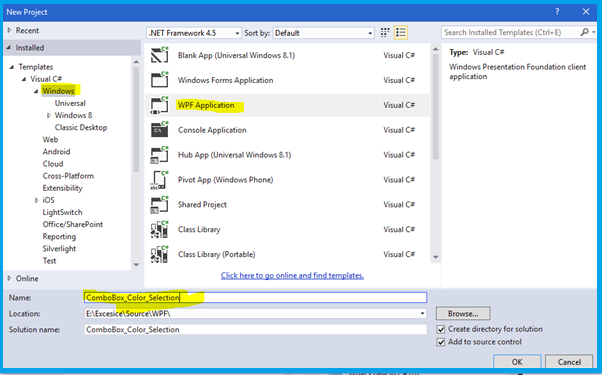Screen dimensions: 602x375
Task: Collapse the Installed section
Action: click(8, 48)
